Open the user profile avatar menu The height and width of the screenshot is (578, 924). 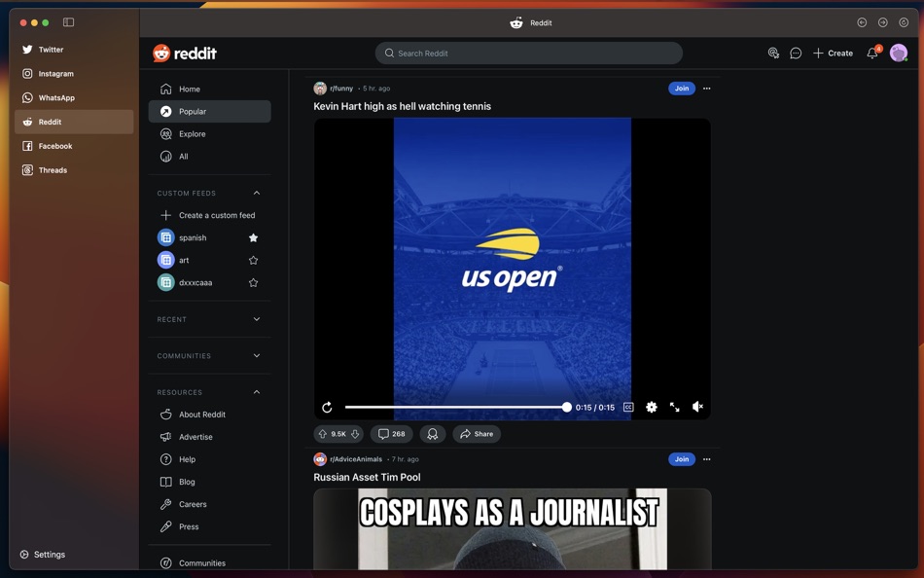tap(898, 54)
